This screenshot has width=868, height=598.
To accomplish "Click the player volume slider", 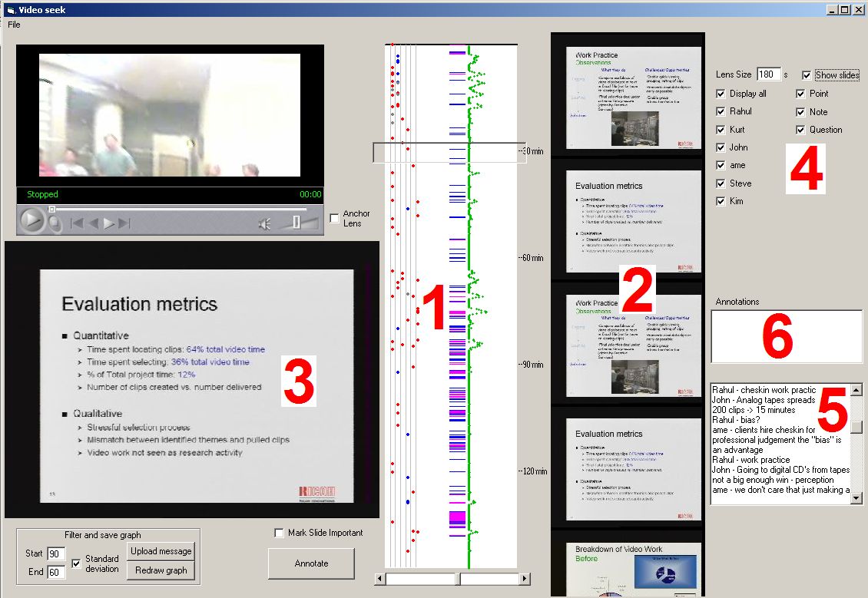I will [x=296, y=223].
